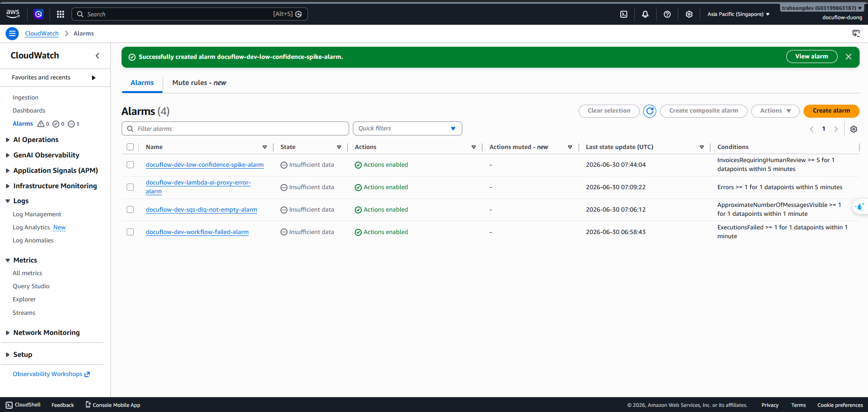
Task: Open the Quick filters dropdown
Action: 407,128
